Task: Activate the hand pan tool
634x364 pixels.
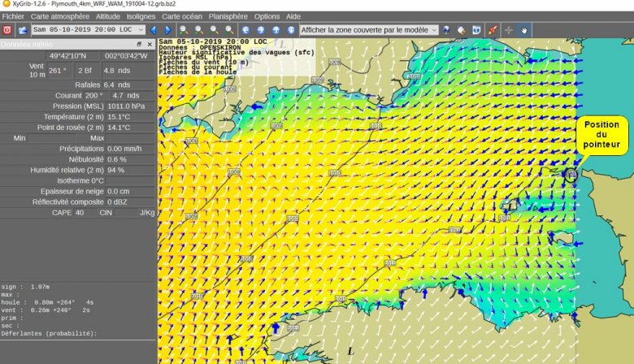Action: [x=524, y=30]
